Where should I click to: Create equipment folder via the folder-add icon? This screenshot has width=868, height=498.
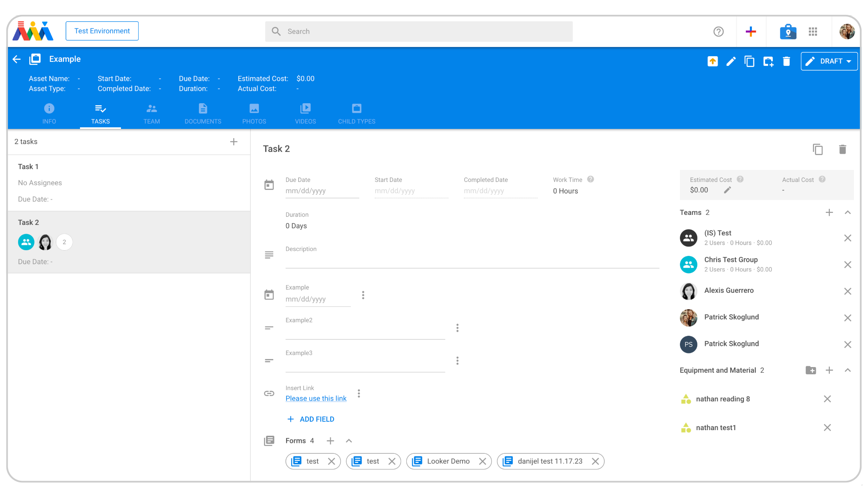(811, 370)
